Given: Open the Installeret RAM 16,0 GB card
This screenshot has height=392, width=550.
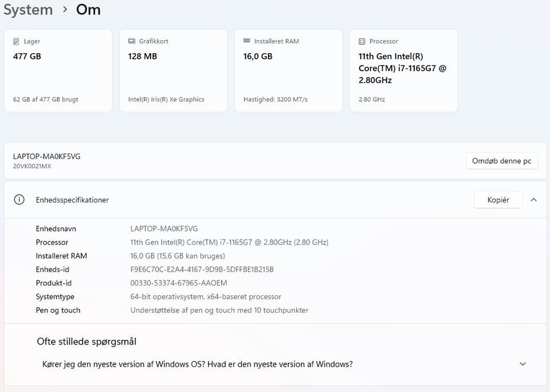Looking at the screenshot, I should click(288, 71).
